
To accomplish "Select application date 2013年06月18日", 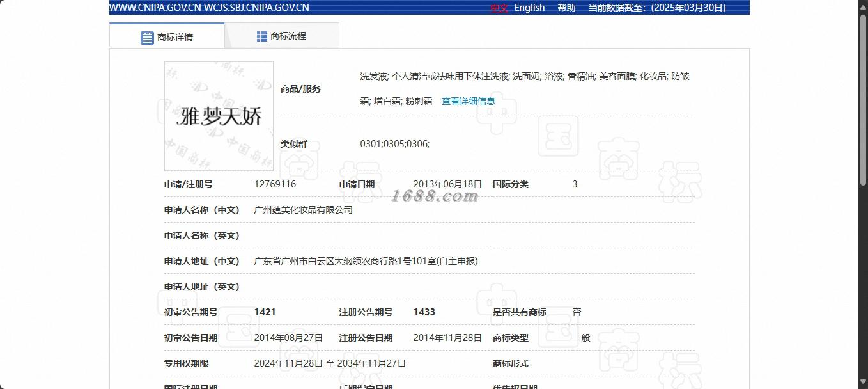I will pos(447,184).
